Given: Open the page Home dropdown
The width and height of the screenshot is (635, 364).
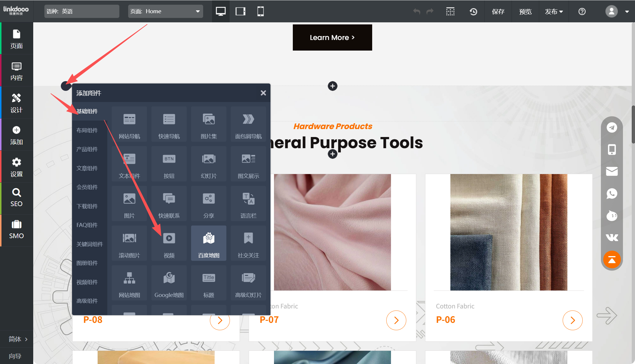Looking at the screenshot, I should pyautogui.click(x=166, y=11).
